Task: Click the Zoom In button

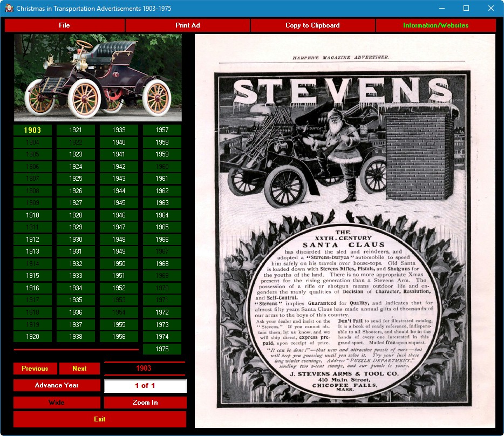Action: point(145,403)
